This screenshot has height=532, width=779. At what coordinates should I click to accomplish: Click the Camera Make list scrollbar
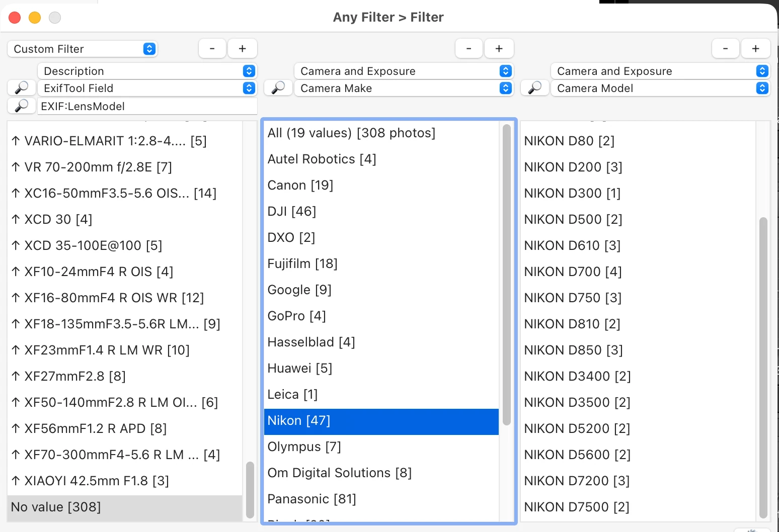coord(507,275)
